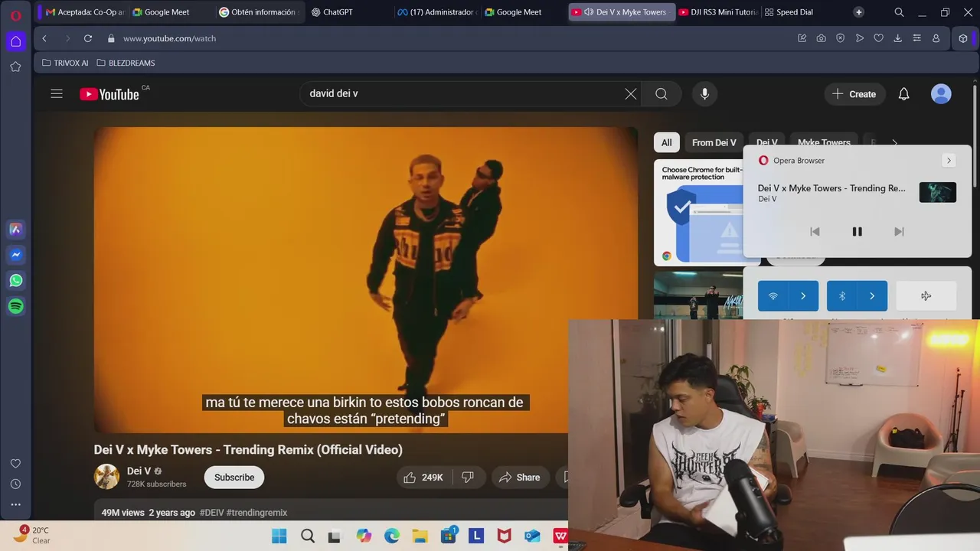Open bookmarks star in Opera sidebar
The height and width of the screenshot is (551, 980).
(x=15, y=67)
